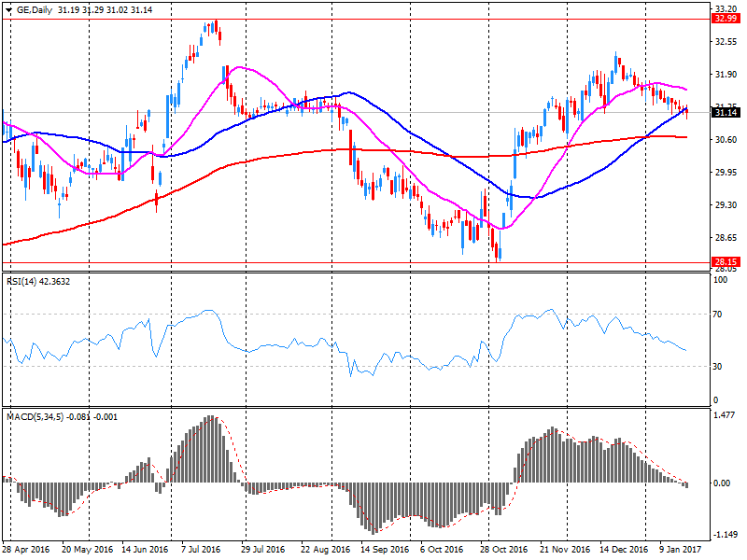Click the GE,Daily OHLC header text
This screenshot has height=560, width=747.
(x=84, y=10)
